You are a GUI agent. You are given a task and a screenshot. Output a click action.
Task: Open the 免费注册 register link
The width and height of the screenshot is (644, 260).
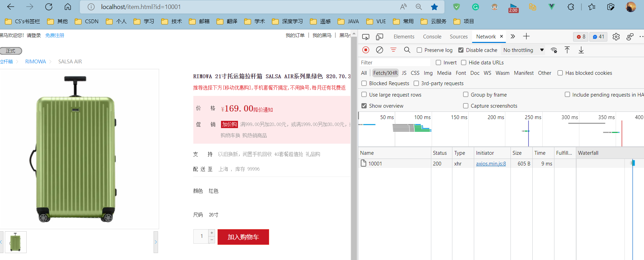[55, 35]
